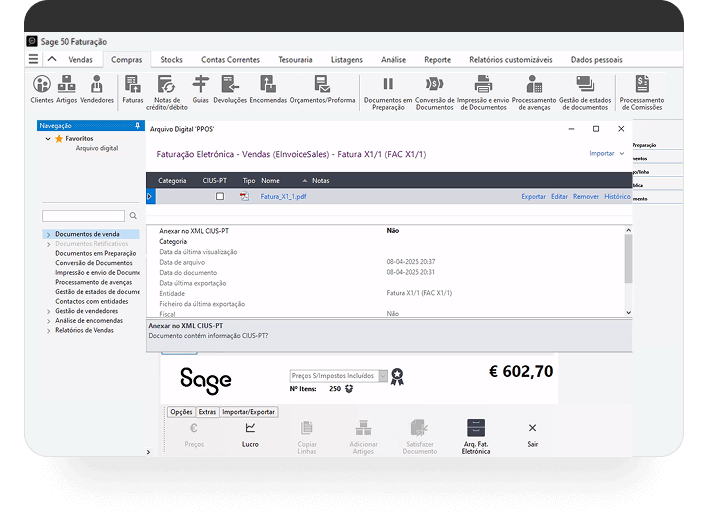Open the Clientes icon in the ribbon
708x521 pixels.
(x=42, y=88)
